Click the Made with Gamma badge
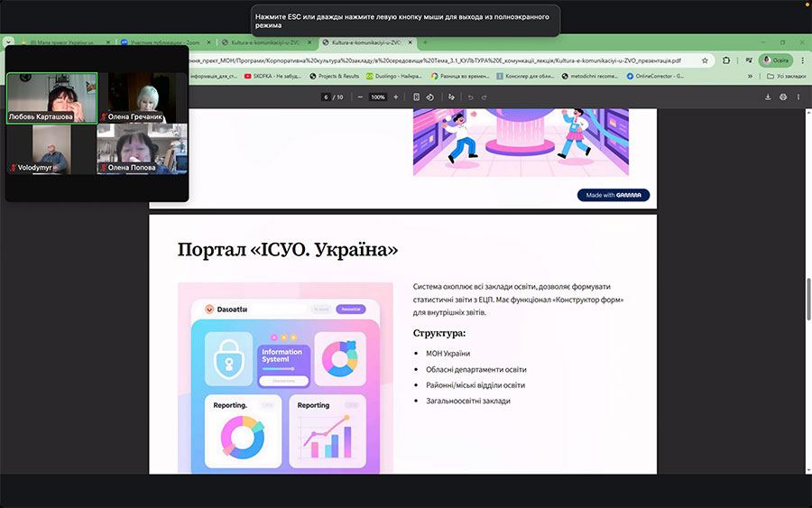Image resolution: width=812 pixels, height=508 pixels. (614, 195)
